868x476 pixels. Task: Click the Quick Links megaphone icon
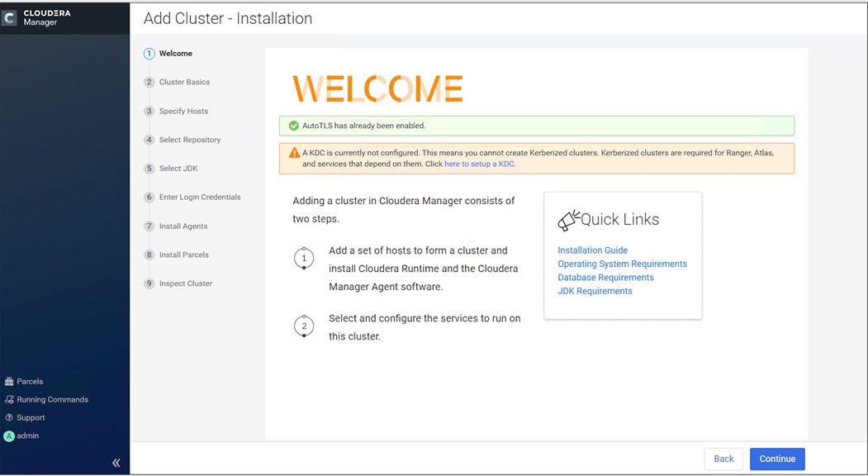[x=568, y=221]
